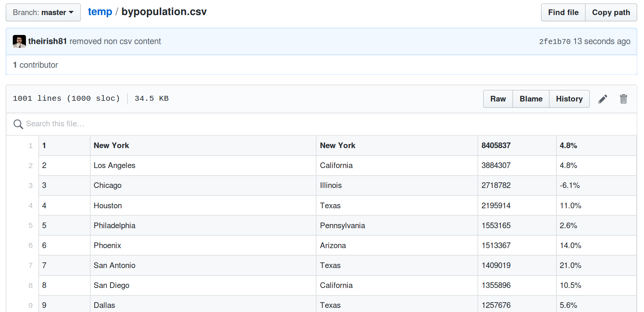
Task: Select line number 1 in the gutter
Action: click(30, 146)
